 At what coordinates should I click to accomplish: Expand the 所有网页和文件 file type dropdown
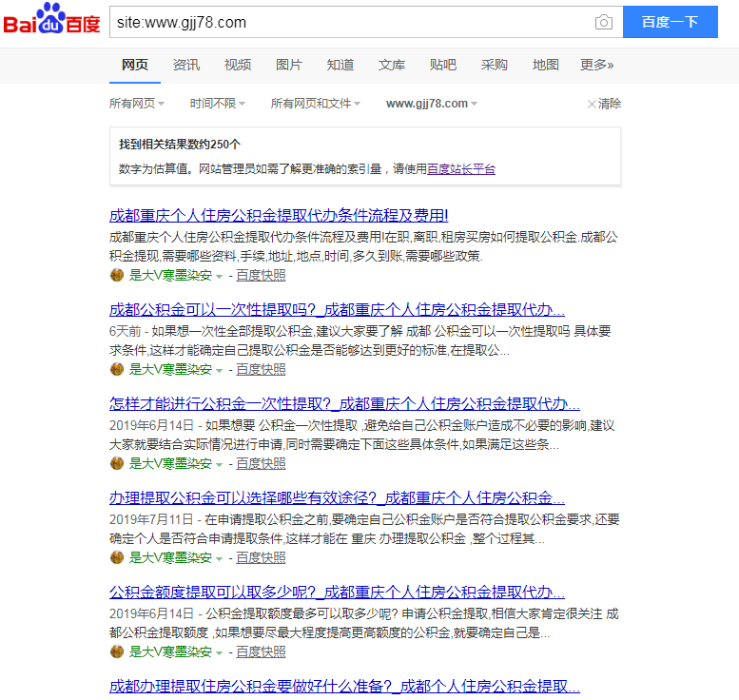point(317,104)
